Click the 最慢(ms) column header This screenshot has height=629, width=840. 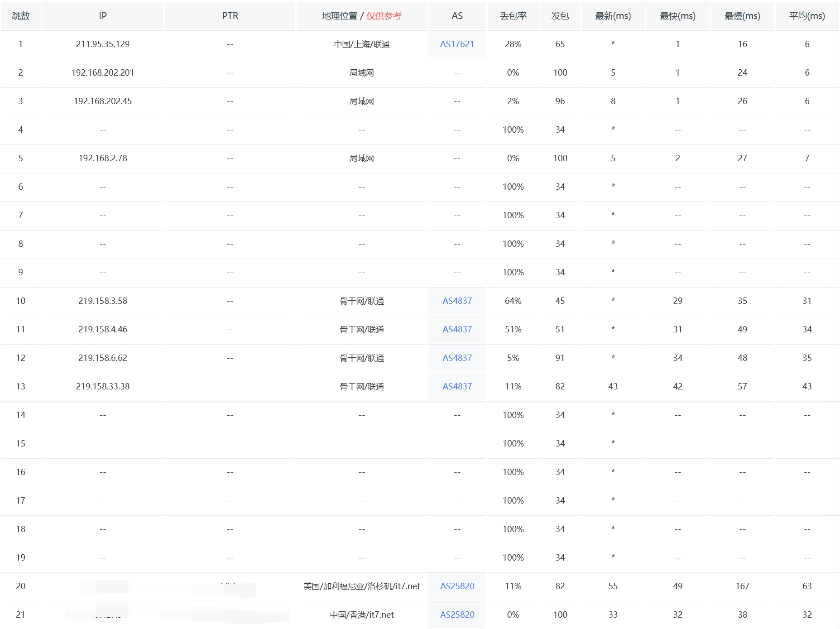pos(743,16)
